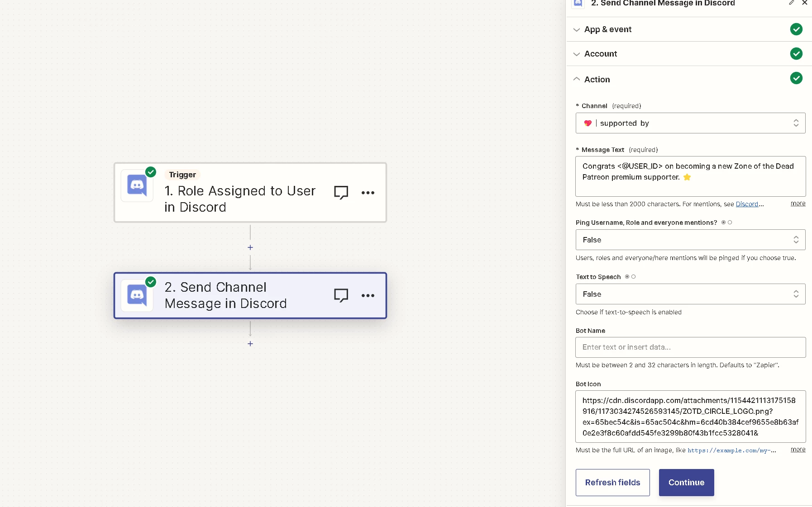Viewport: 812px width, 507px height.
Task: Open the Discord link in message help text
Action: tap(747, 204)
